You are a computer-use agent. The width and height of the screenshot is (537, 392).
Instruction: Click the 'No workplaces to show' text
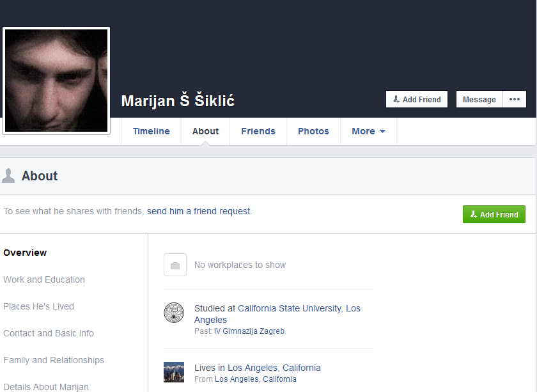point(240,265)
